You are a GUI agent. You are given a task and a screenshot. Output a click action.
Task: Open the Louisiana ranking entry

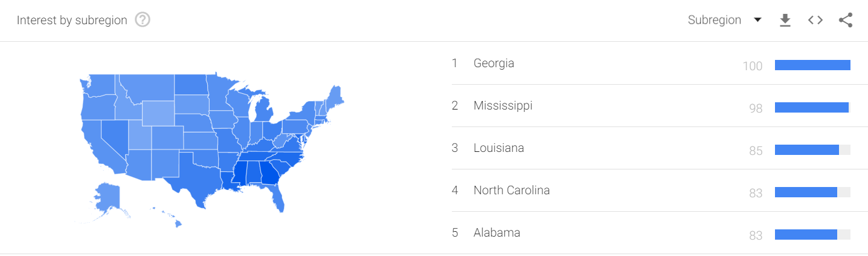pos(498,148)
